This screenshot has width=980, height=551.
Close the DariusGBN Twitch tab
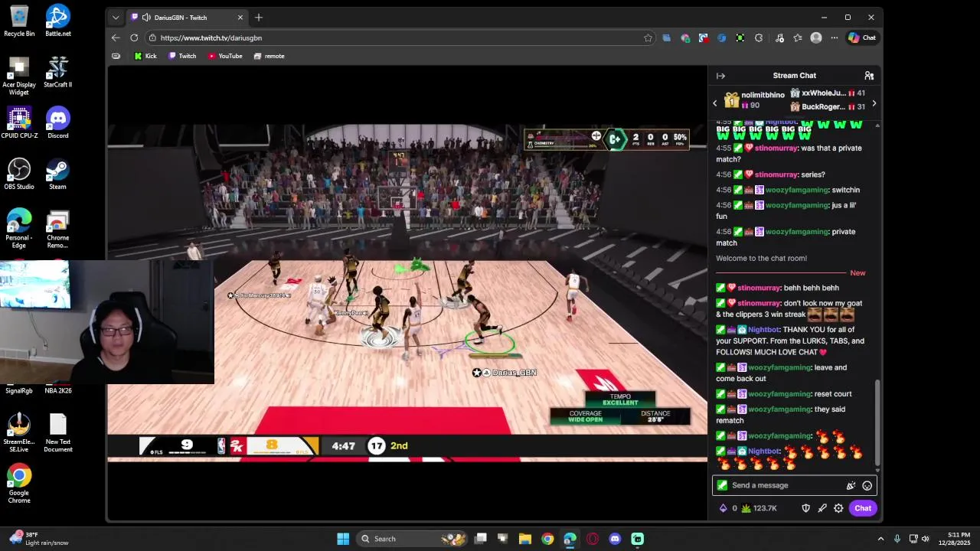point(240,17)
